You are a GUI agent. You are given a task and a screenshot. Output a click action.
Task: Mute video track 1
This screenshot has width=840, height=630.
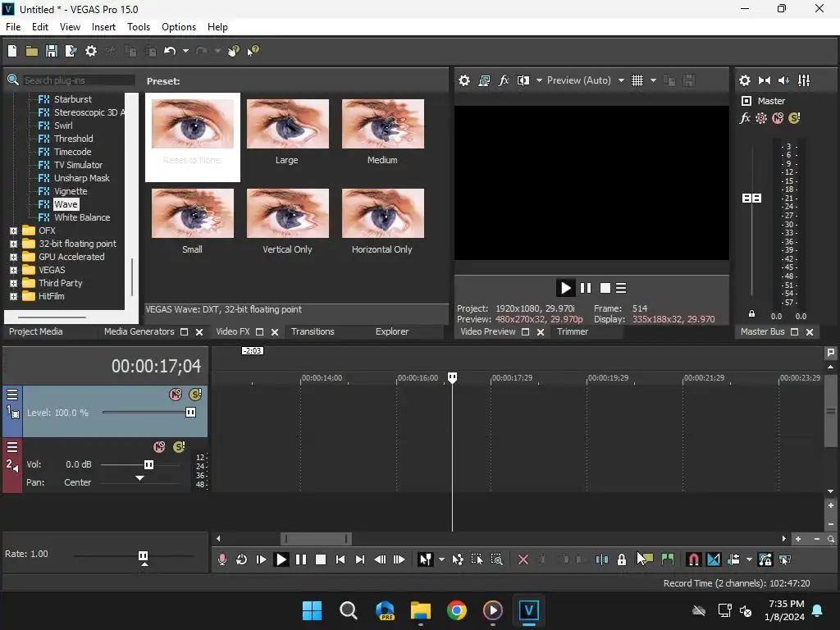pos(176,395)
